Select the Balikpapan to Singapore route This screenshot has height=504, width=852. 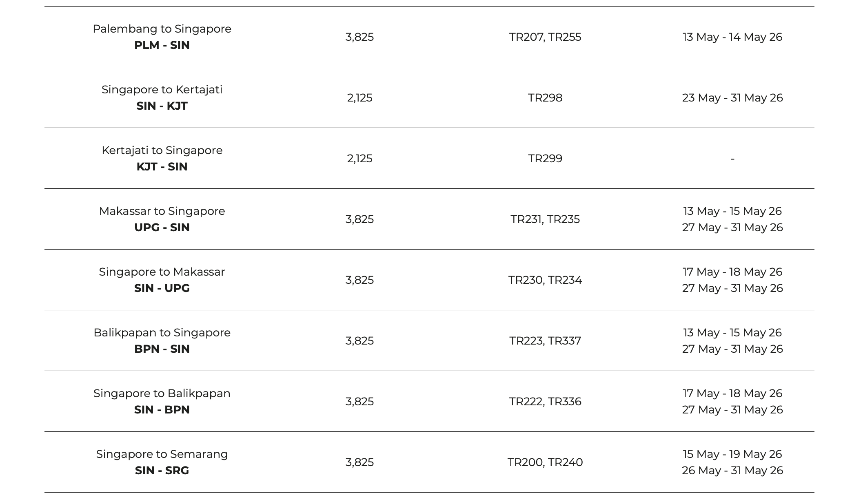tap(162, 333)
